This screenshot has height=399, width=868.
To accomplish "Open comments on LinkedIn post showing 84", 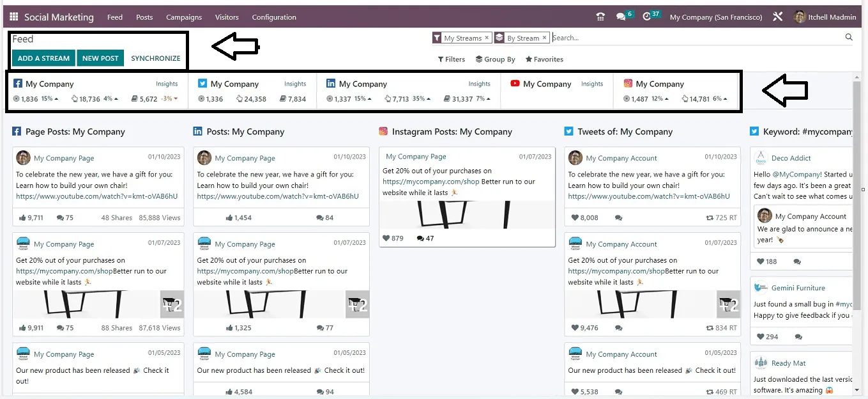I will coord(324,217).
